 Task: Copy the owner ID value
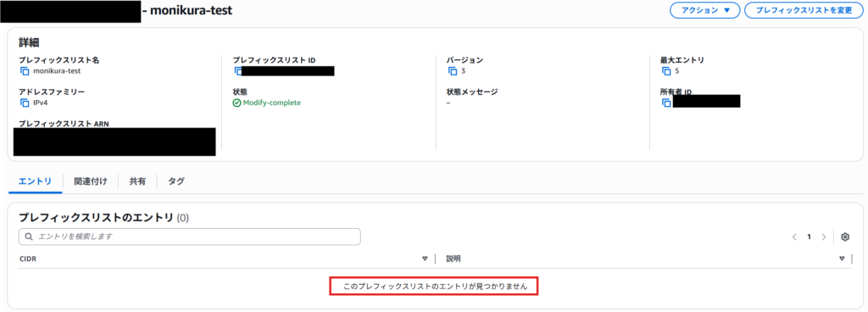pos(666,103)
